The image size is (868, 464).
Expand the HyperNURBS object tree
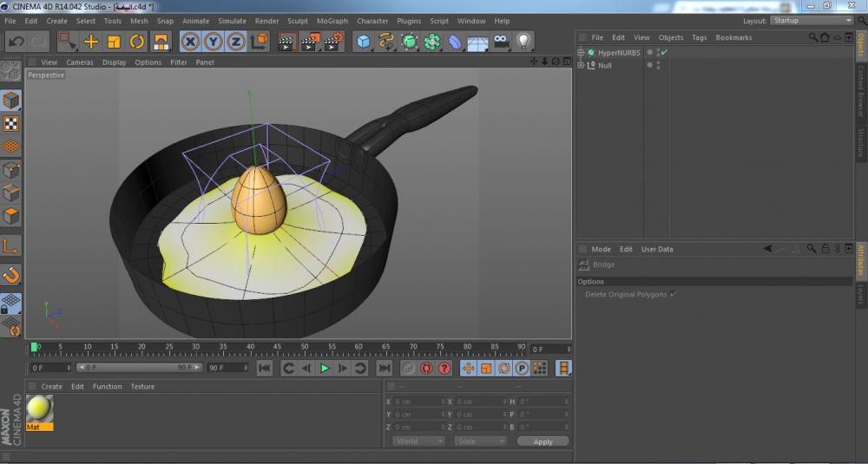tap(582, 53)
